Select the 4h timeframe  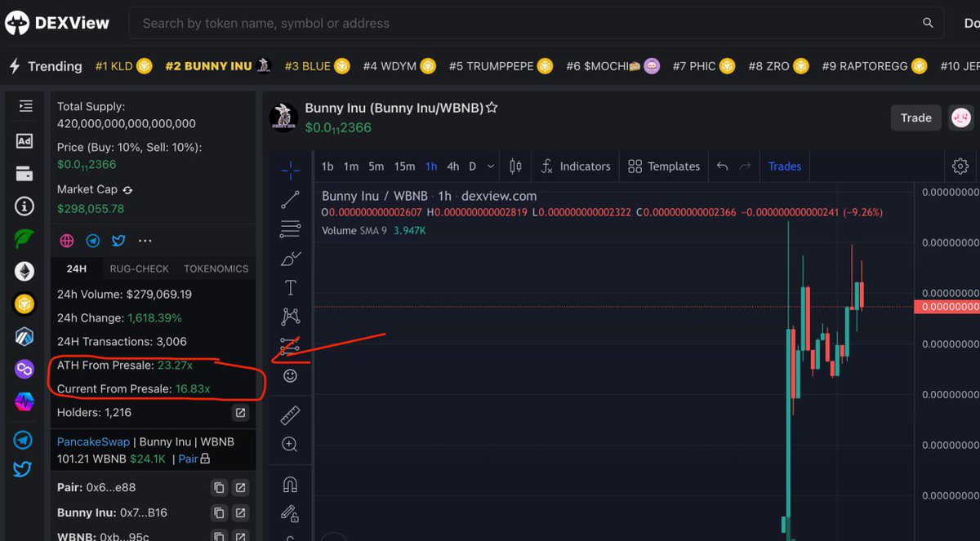(452, 166)
